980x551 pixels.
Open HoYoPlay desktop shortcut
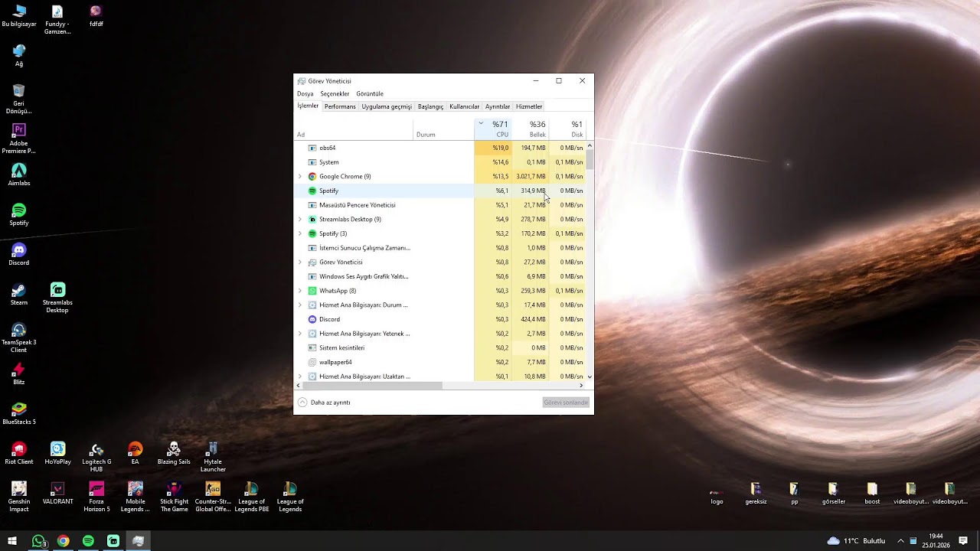point(57,453)
